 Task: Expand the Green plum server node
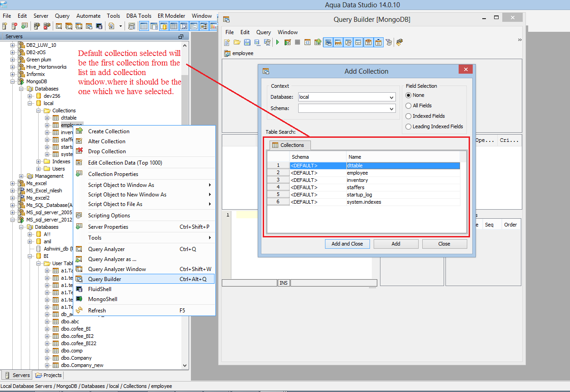13,60
